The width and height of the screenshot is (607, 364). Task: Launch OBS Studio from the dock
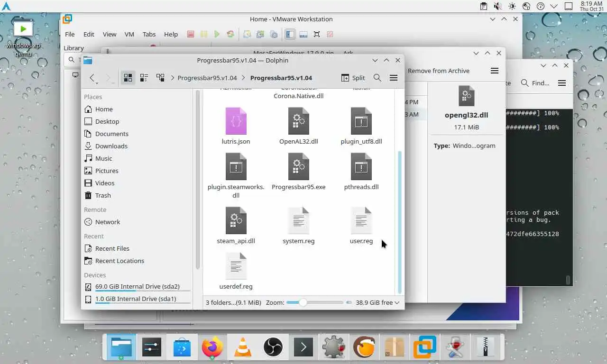pos(273,347)
